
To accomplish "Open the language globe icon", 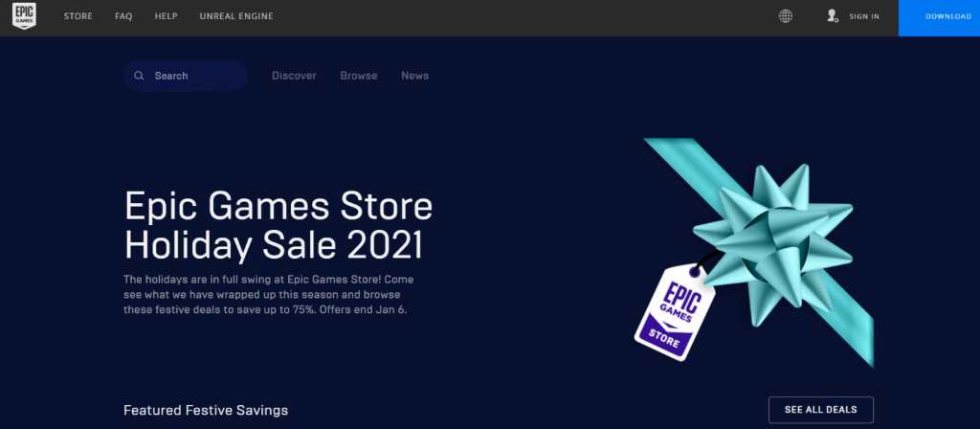I will pyautogui.click(x=786, y=16).
